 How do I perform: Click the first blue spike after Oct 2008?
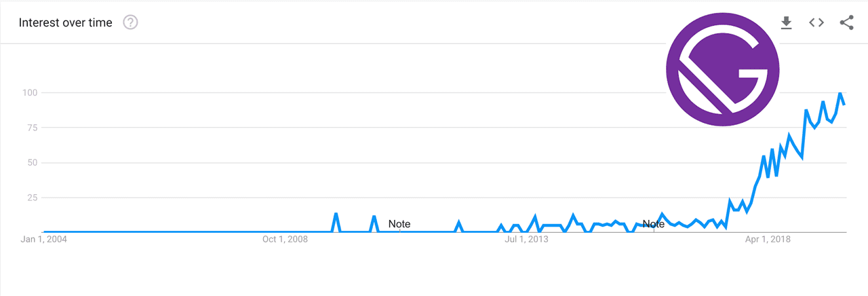[x=336, y=215]
